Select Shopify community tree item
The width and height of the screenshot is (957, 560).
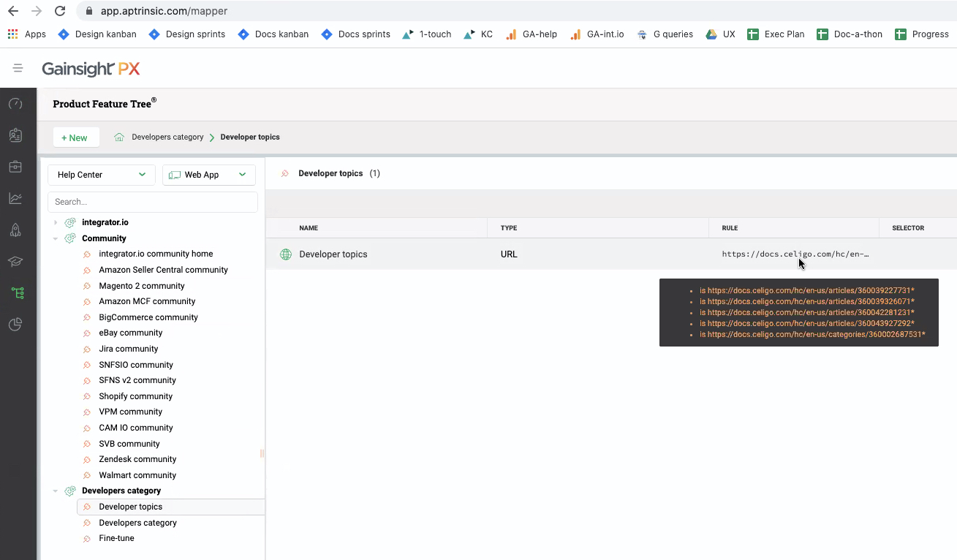pos(136,396)
